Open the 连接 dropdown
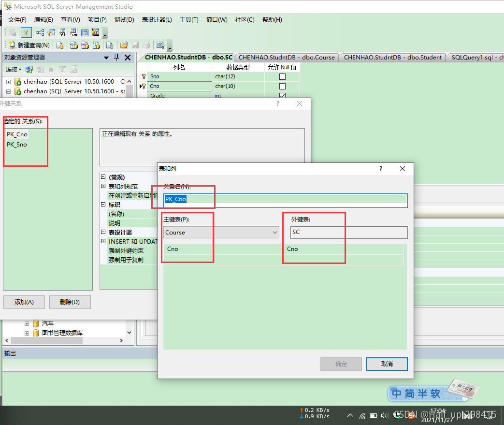This screenshot has height=425, width=504. click(x=14, y=70)
